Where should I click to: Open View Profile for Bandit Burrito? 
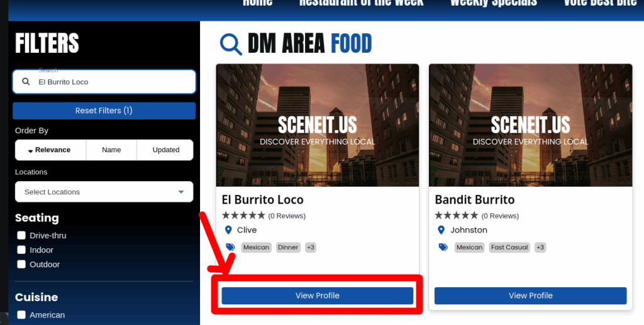pos(530,295)
